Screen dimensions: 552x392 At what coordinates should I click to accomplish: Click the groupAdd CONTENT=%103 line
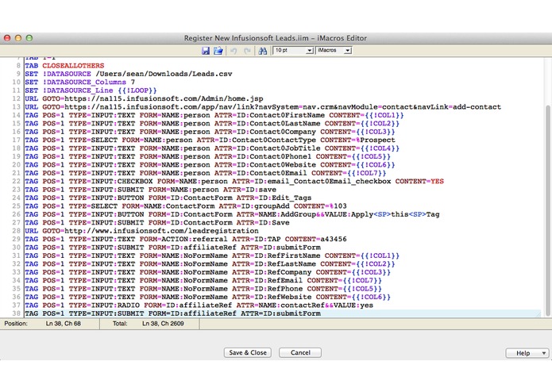(186, 206)
